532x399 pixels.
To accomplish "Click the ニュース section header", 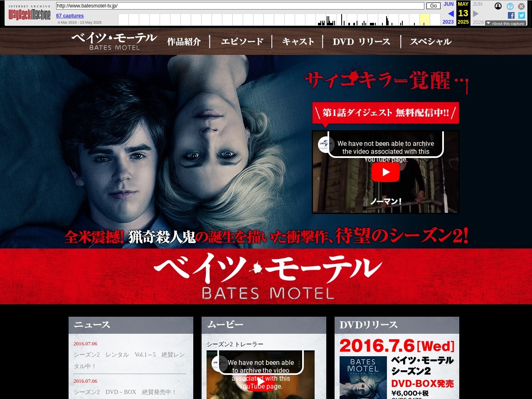I will tap(131, 325).
